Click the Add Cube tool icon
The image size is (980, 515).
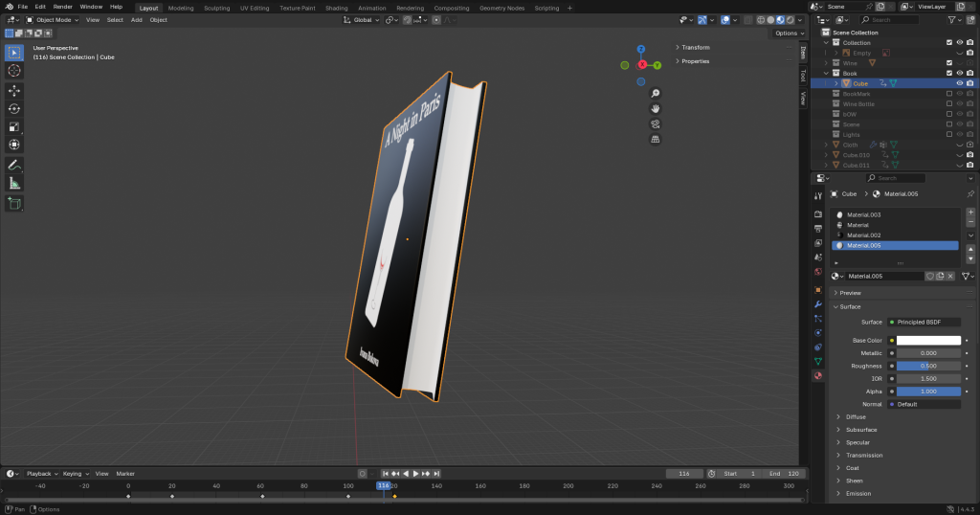tap(14, 204)
